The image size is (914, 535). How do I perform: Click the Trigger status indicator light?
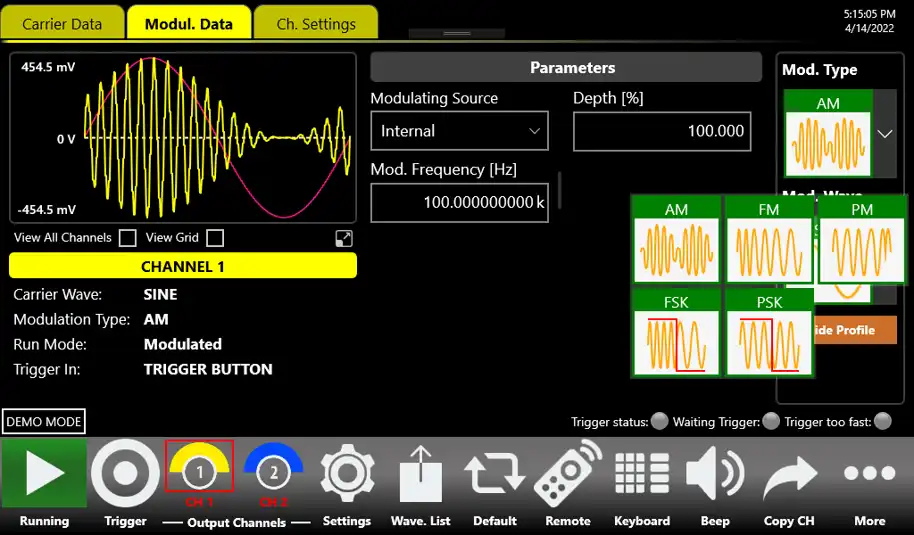click(x=659, y=421)
